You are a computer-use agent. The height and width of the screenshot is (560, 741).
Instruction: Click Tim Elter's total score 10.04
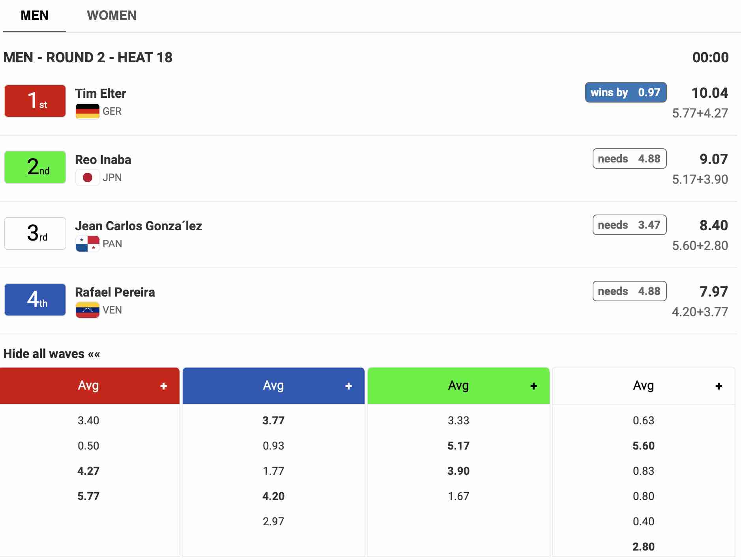pyautogui.click(x=709, y=93)
